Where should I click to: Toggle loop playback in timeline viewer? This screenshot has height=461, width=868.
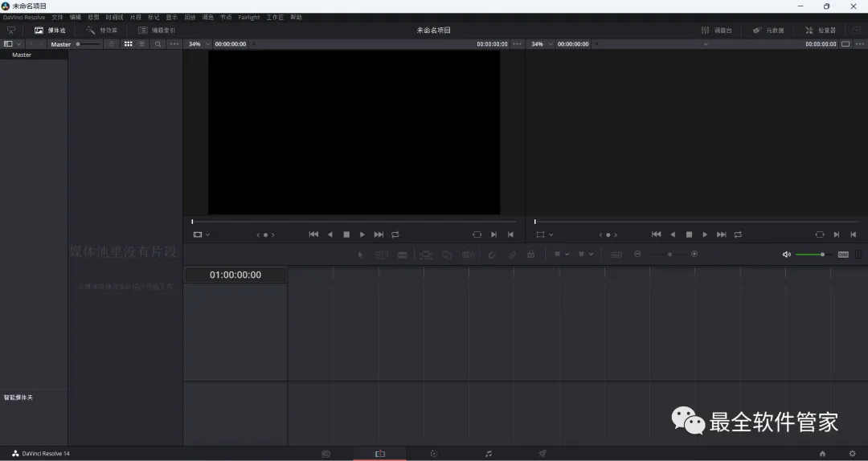pos(738,235)
